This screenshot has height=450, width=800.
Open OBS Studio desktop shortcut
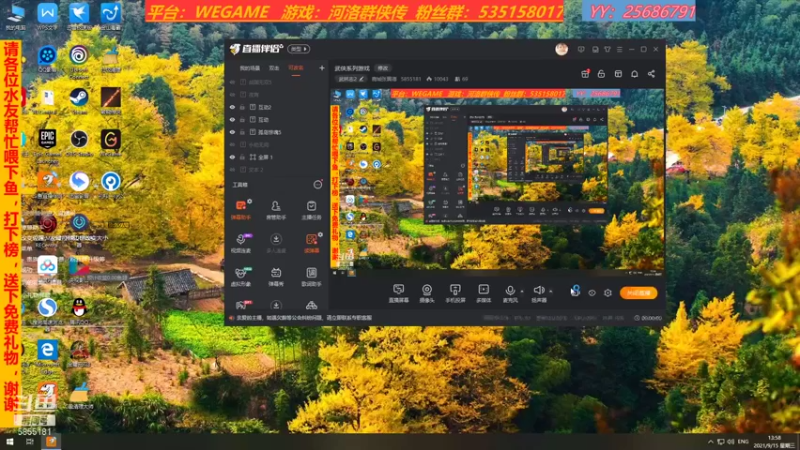(79, 143)
